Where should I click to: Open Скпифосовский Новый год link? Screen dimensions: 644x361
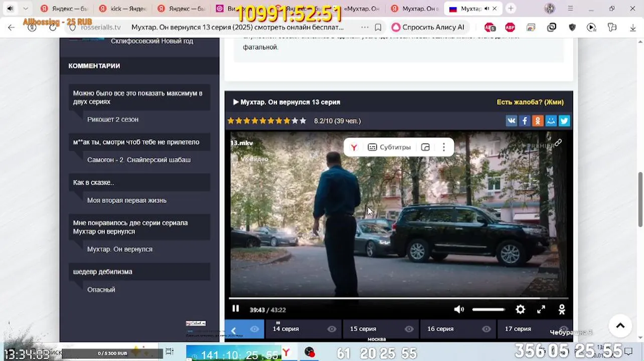[152, 41]
